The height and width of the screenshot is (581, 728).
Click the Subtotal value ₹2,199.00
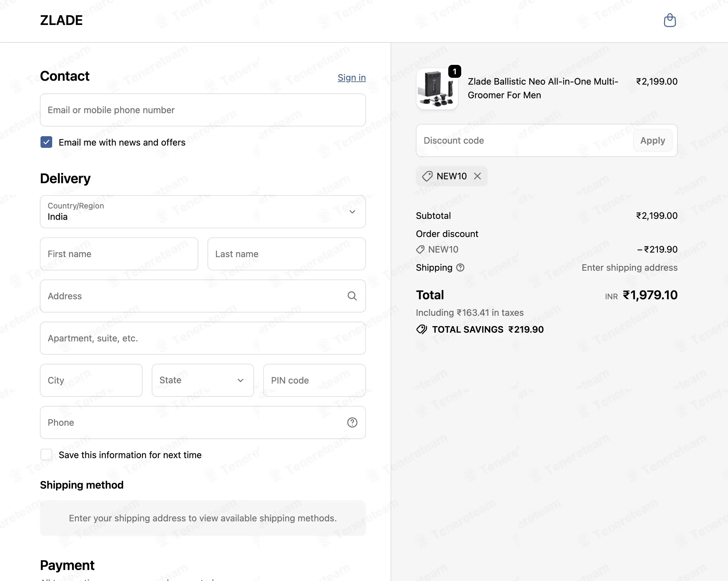click(657, 216)
